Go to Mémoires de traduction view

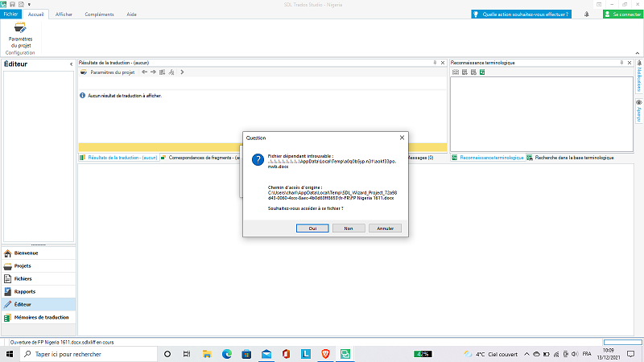[39, 317]
